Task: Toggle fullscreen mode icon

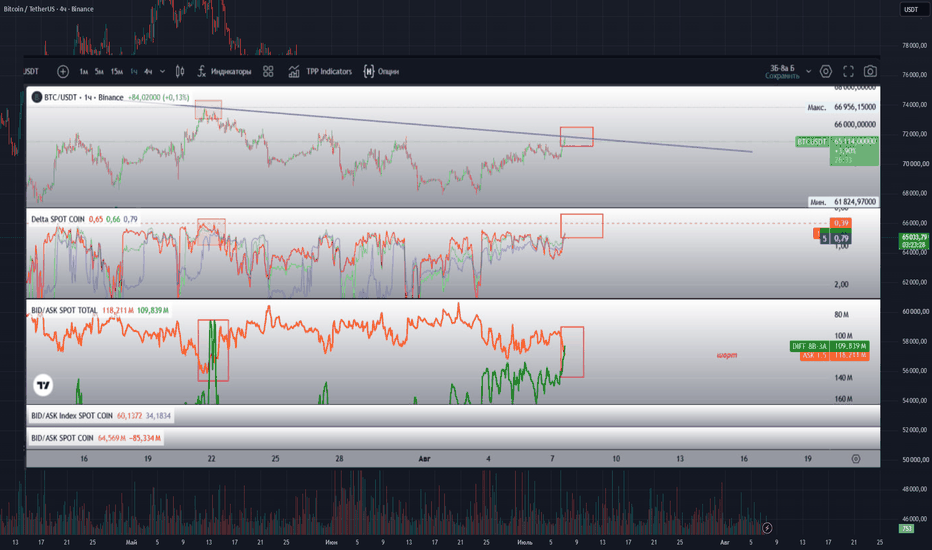Action: point(848,71)
